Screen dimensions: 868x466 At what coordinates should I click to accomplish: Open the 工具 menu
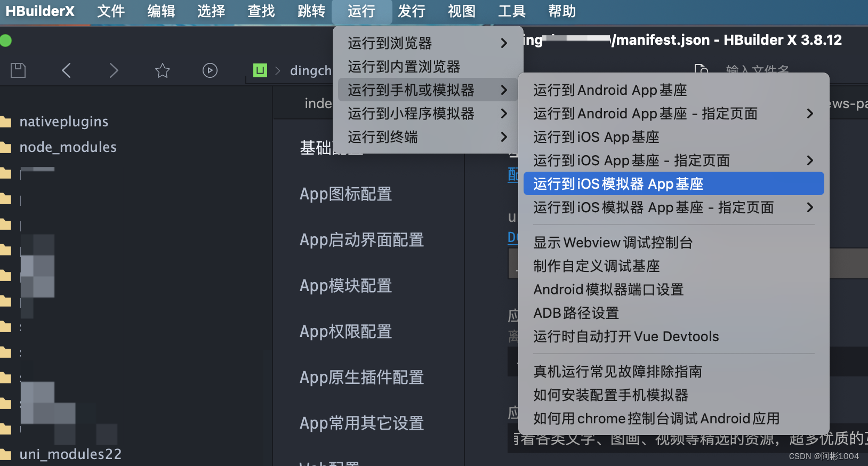[x=512, y=11]
